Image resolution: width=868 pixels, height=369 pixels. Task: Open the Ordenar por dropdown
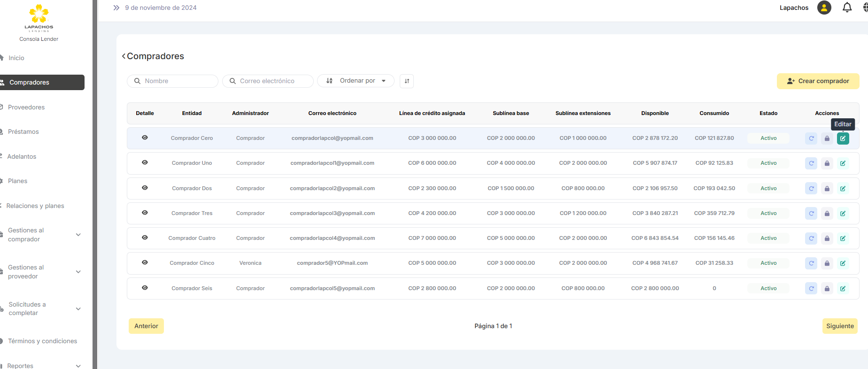[356, 81]
